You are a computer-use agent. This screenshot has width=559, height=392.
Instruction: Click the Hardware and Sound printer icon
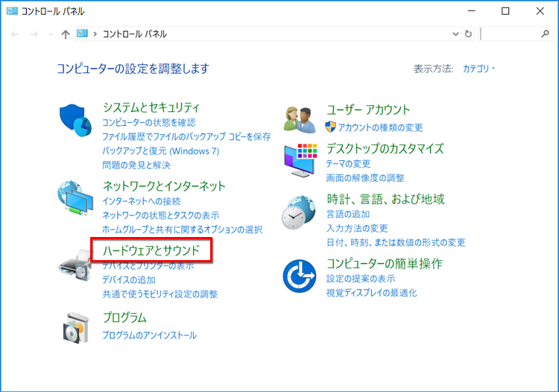pyautogui.click(x=75, y=265)
